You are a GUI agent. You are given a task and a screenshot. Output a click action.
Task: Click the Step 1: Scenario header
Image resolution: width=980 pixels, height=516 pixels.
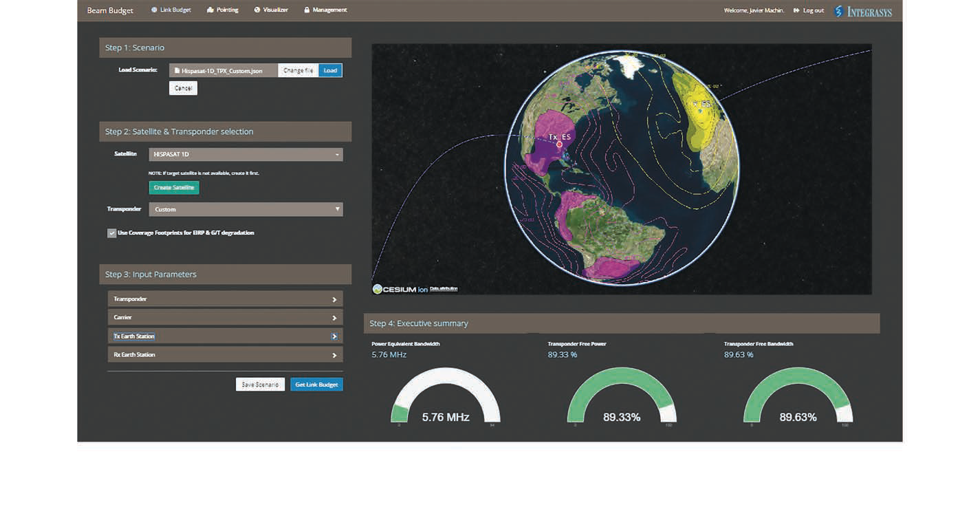click(x=226, y=47)
